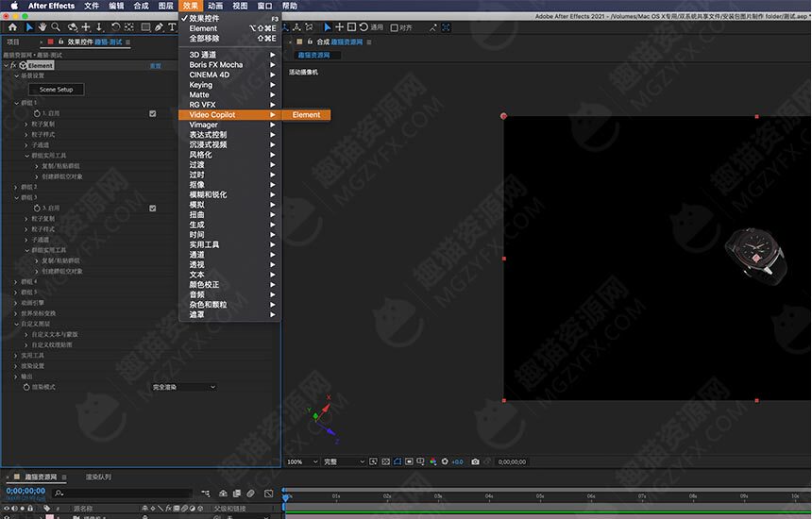Uncheck the 1. 启用 checkbox under 群组 1
The width and height of the screenshot is (812, 519).
coord(153,113)
